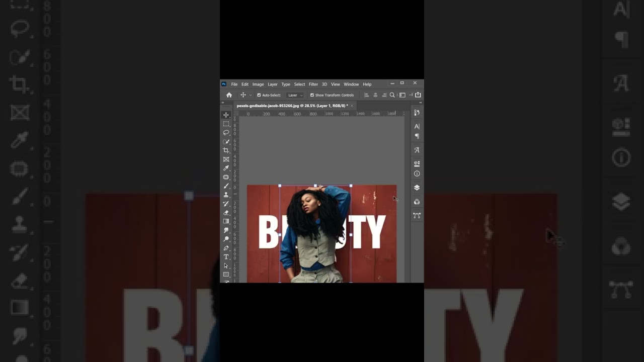The height and width of the screenshot is (362, 644).
Task: Open the Channels panel icon
Action: pos(417,202)
